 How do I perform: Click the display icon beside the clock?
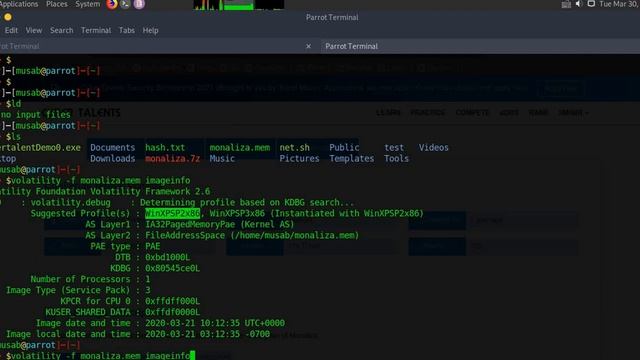pyautogui.click(x=591, y=4)
